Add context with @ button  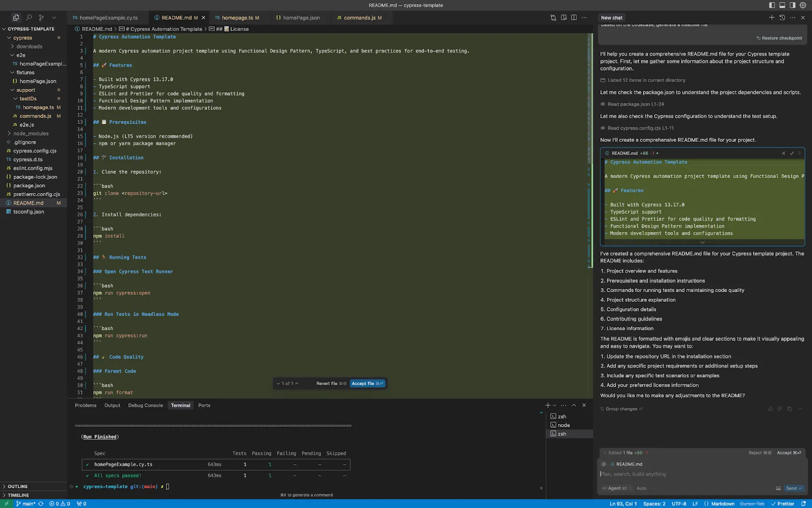pyautogui.click(x=603, y=464)
